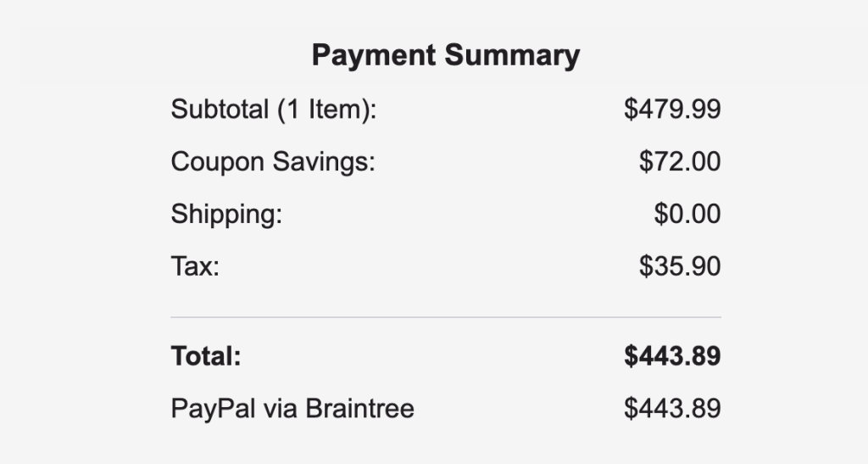This screenshot has width=868, height=464.
Task: Select the Subtotal (1 Item) label
Action: 273,109
